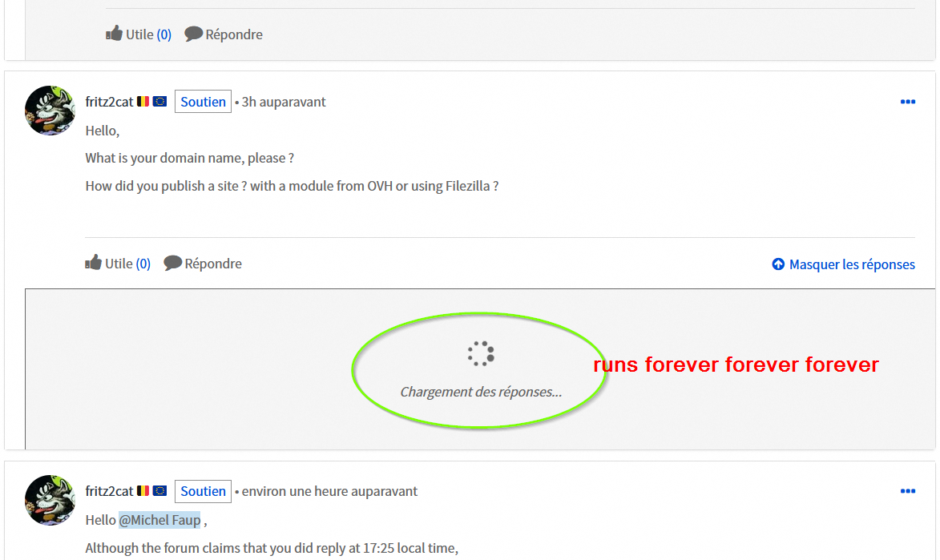Click Belgian flag next to fritz2cat in 3h post
This screenshot has width=940, height=560.
(x=143, y=101)
